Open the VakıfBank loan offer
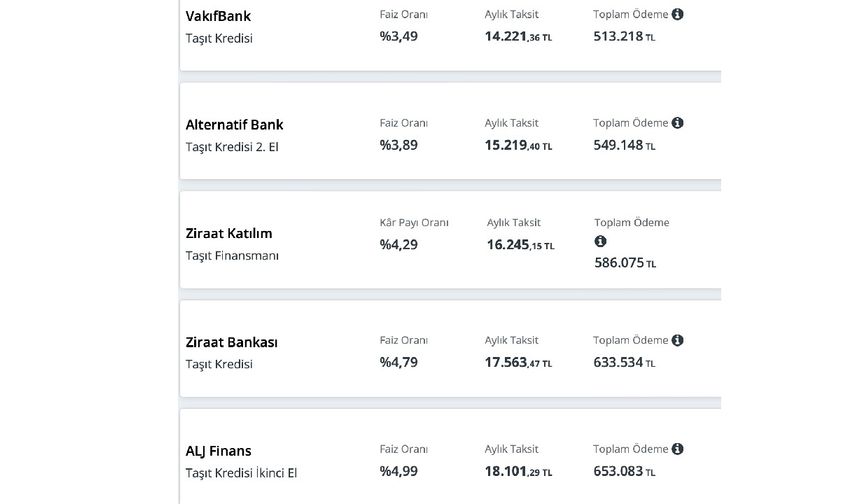Screen dimensions: 860x504 (218, 16)
